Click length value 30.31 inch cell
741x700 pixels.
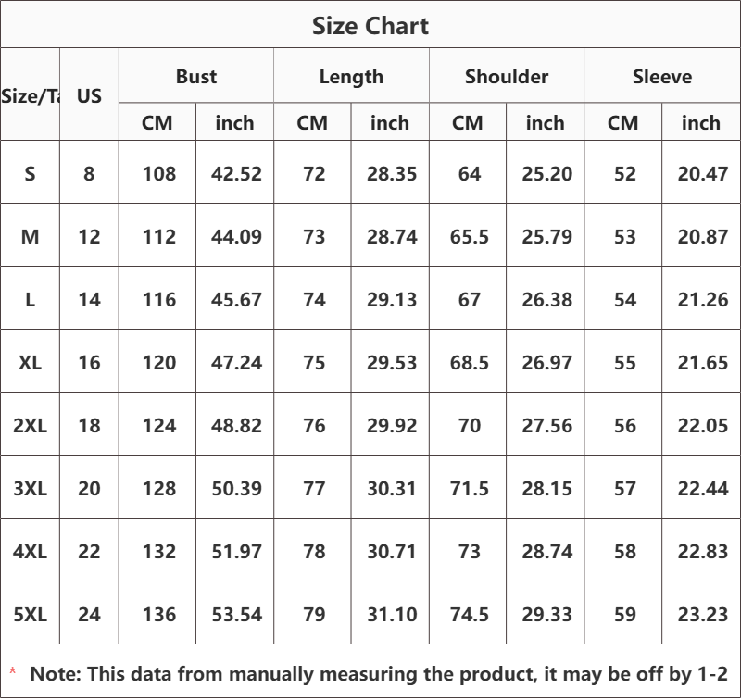click(391, 488)
